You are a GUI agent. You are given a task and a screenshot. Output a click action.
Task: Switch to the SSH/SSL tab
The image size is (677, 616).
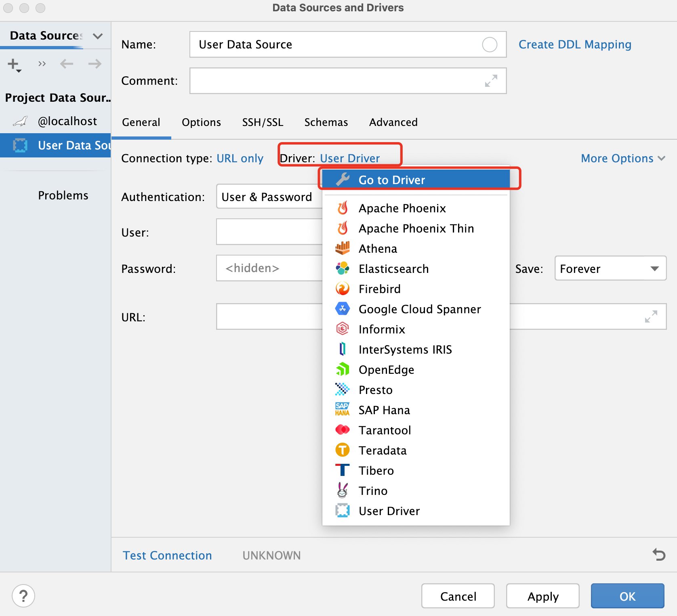coord(263,122)
